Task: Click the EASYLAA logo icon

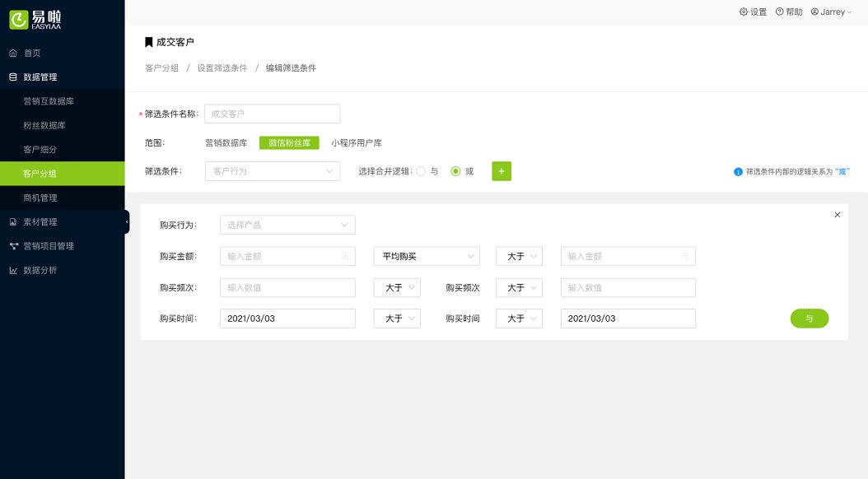Action: pyautogui.click(x=19, y=20)
